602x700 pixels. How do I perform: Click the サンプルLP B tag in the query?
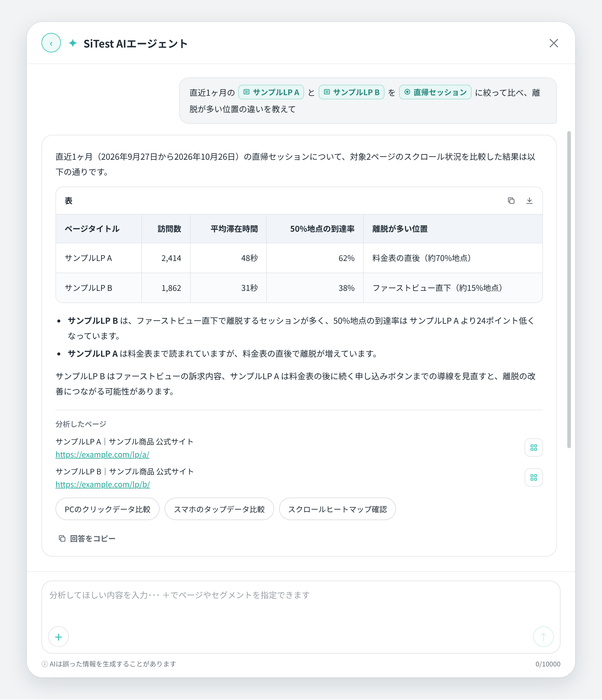pos(352,92)
